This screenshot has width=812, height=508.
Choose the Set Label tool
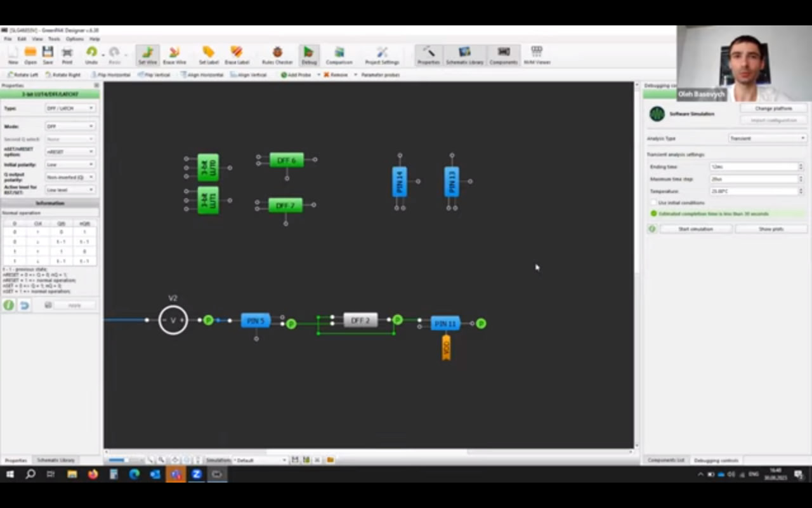click(209, 55)
